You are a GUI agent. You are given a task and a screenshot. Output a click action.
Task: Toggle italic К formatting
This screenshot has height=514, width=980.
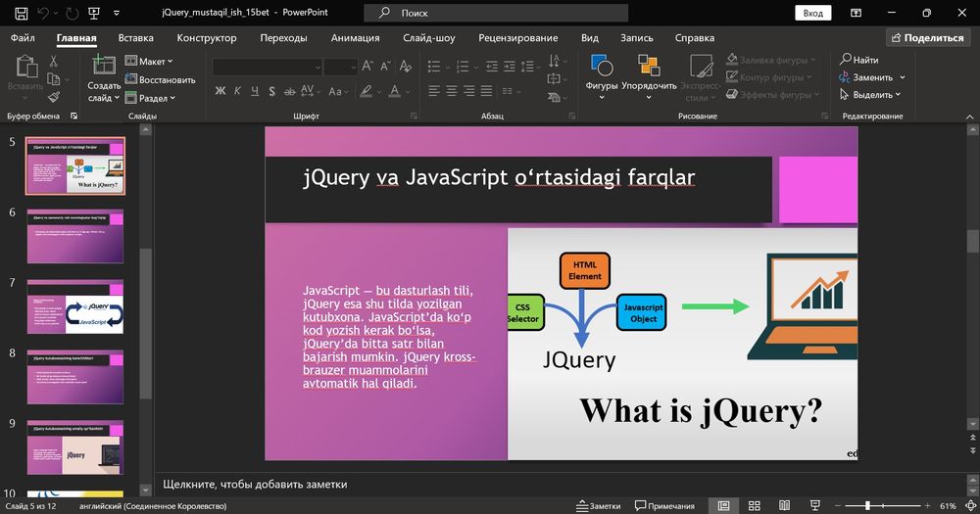(x=237, y=91)
